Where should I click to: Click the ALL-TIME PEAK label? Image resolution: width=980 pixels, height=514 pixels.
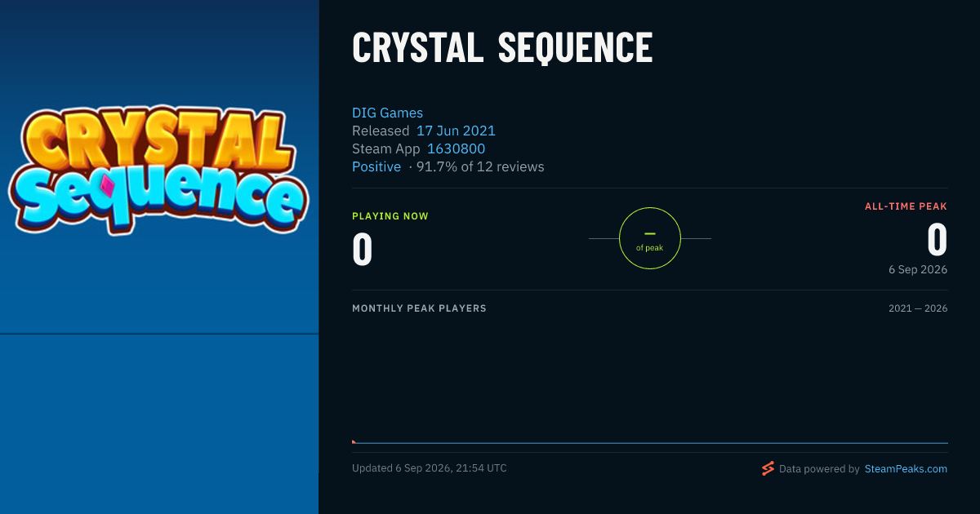pyautogui.click(x=906, y=206)
